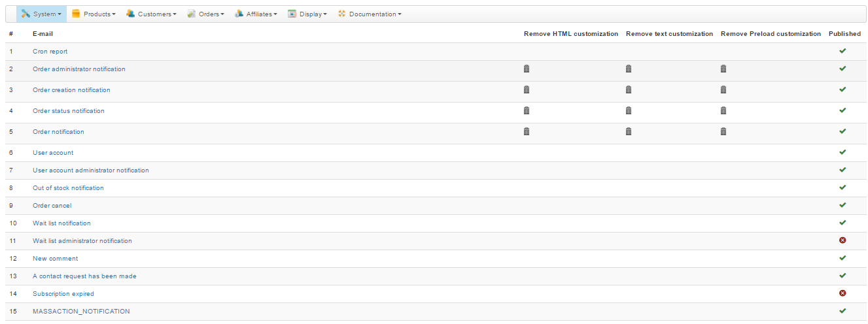Unpublish the Cron report e-mail

[842, 51]
